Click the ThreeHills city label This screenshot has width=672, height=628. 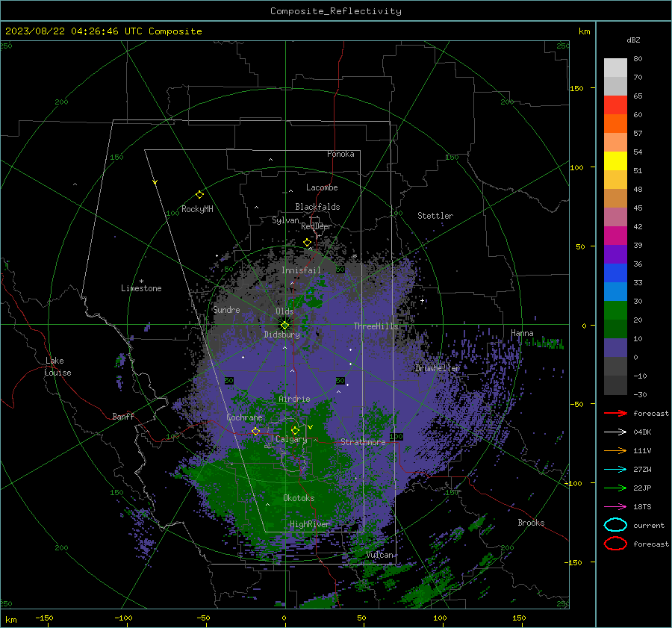tap(376, 326)
